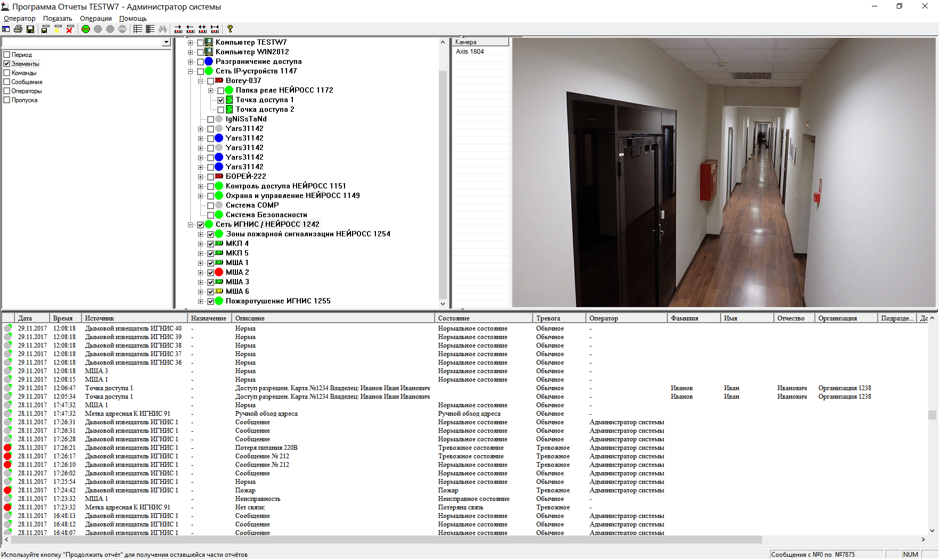Sort by the Время column header
Viewport: 941px width, 560px height.
tap(63, 318)
